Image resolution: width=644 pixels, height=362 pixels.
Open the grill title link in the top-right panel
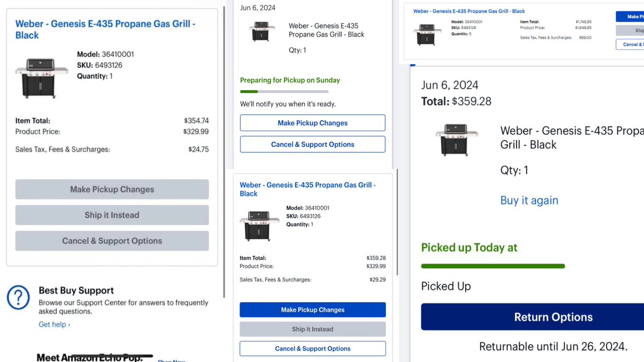click(469, 11)
